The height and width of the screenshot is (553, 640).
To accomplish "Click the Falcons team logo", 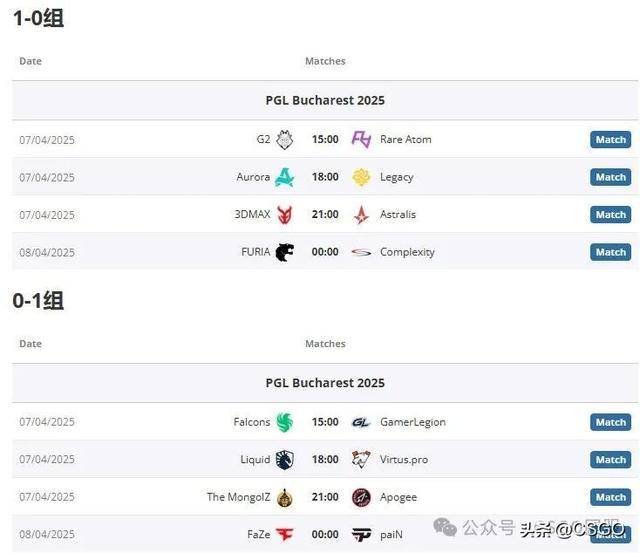I will 284,422.
